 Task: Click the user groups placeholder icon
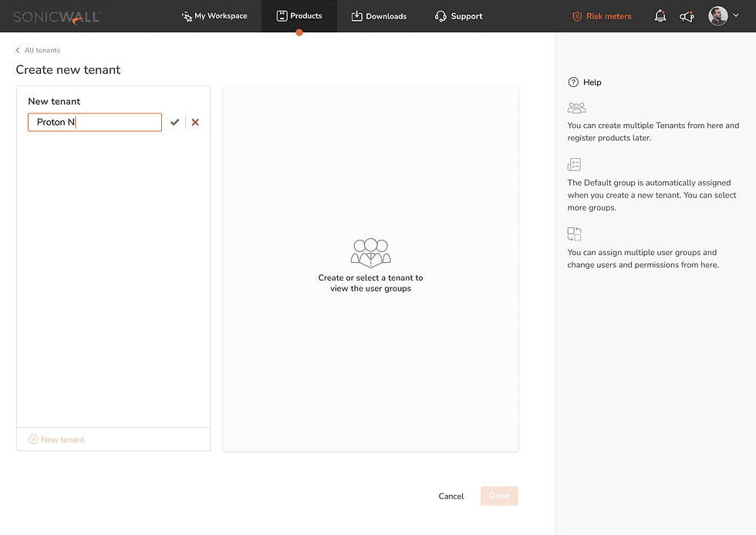[371, 253]
